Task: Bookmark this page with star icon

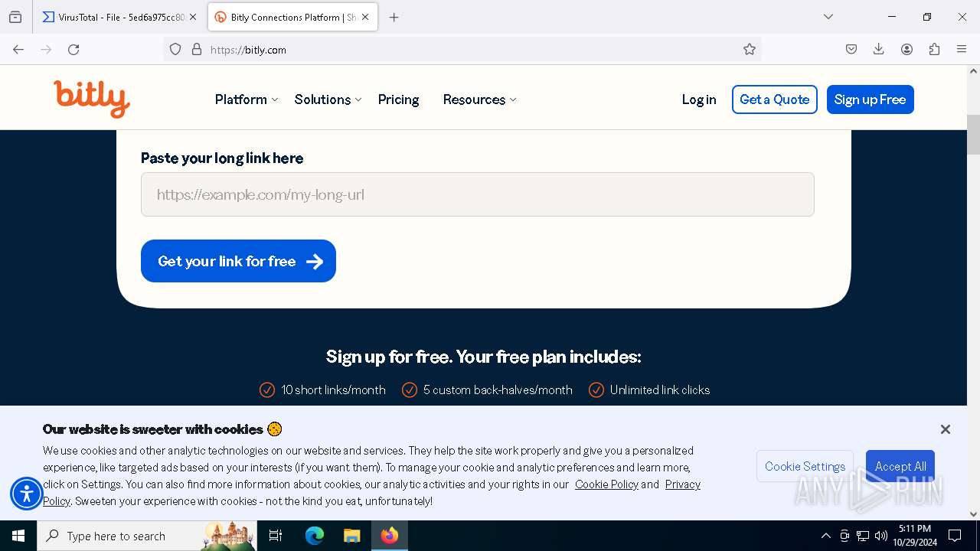Action: [x=750, y=49]
